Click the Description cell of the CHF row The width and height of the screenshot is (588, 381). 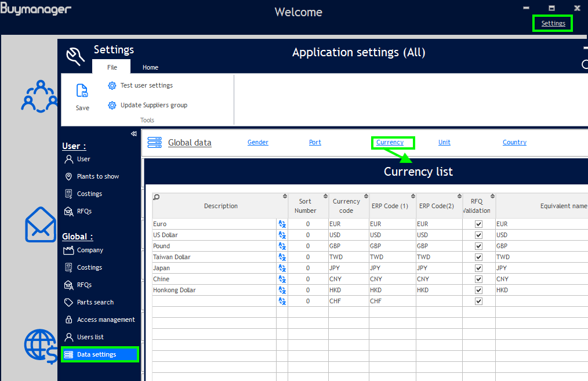(x=214, y=301)
